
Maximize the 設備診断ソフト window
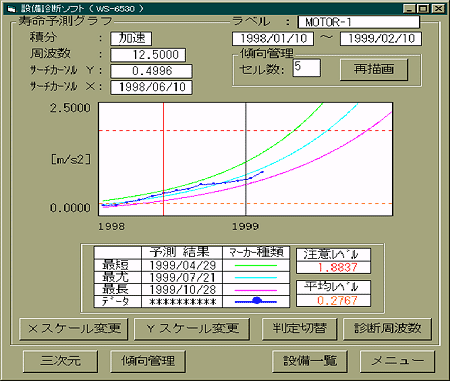pyautogui.click(x=423, y=9)
